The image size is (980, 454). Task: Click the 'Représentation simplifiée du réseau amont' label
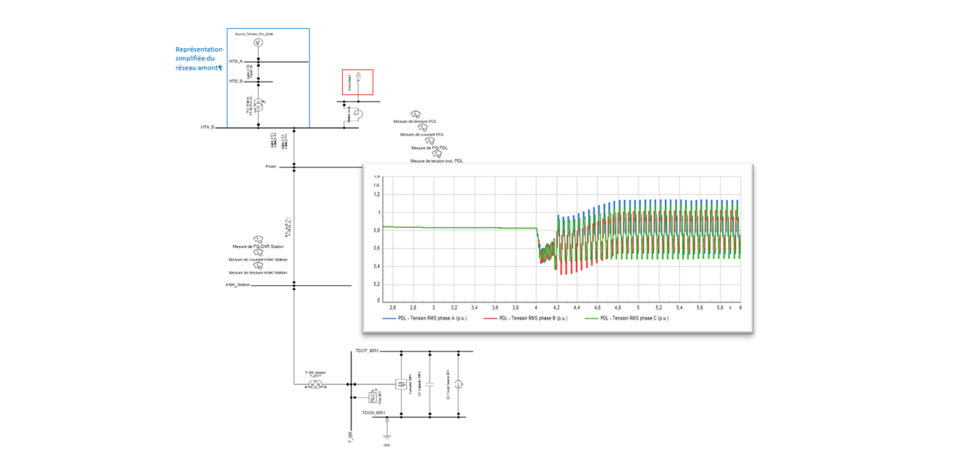pyautogui.click(x=199, y=58)
